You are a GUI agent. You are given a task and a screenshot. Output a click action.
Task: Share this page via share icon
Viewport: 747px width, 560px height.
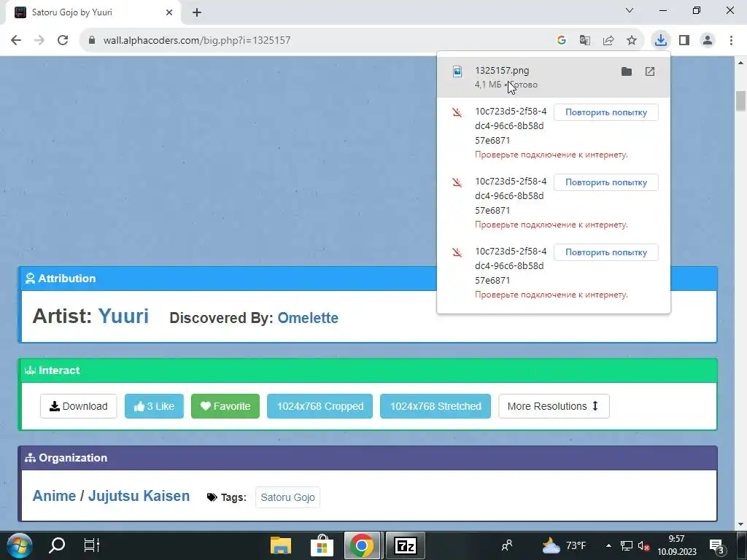(x=608, y=41)
